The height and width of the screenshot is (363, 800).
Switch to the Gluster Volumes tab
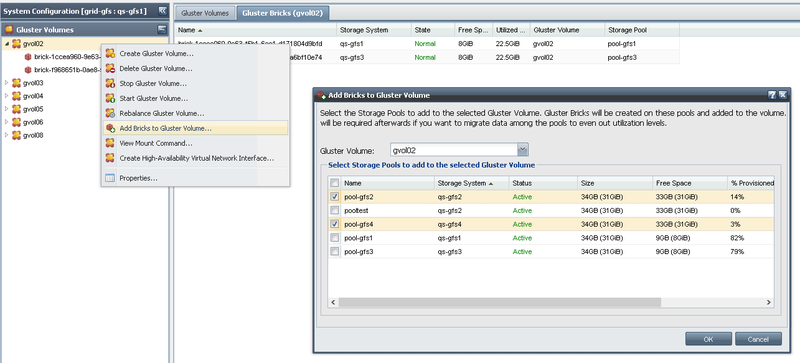tap(206, 13)
